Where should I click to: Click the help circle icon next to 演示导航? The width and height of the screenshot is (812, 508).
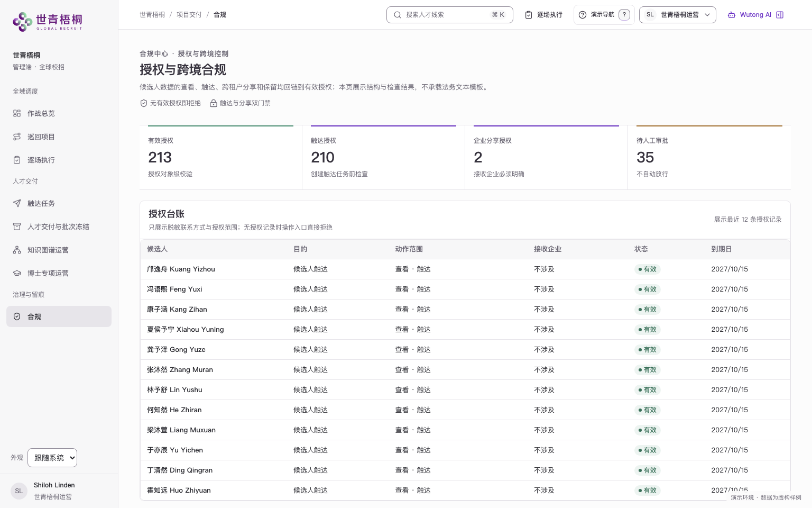pyautogui.click(x=583, y=15)
